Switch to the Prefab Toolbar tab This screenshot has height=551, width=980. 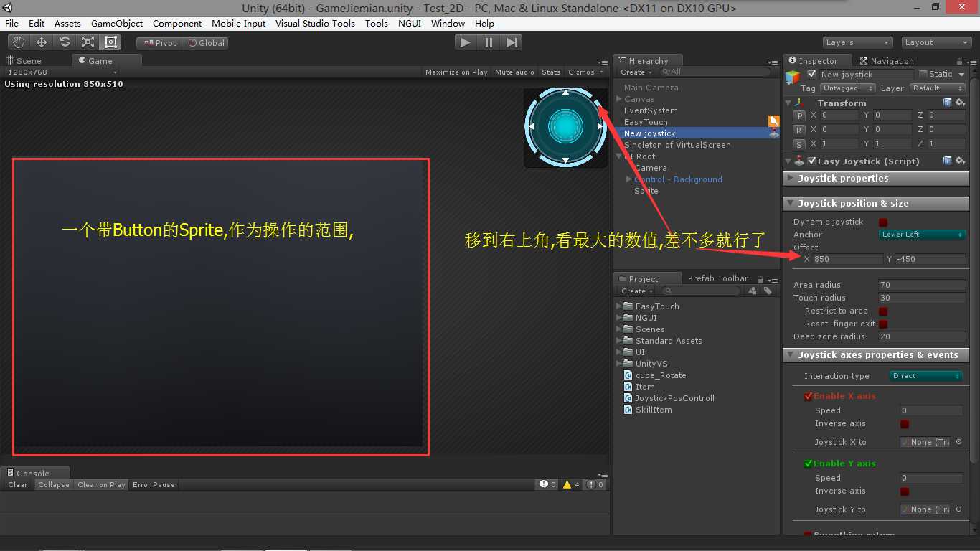[x=717, y=278]
